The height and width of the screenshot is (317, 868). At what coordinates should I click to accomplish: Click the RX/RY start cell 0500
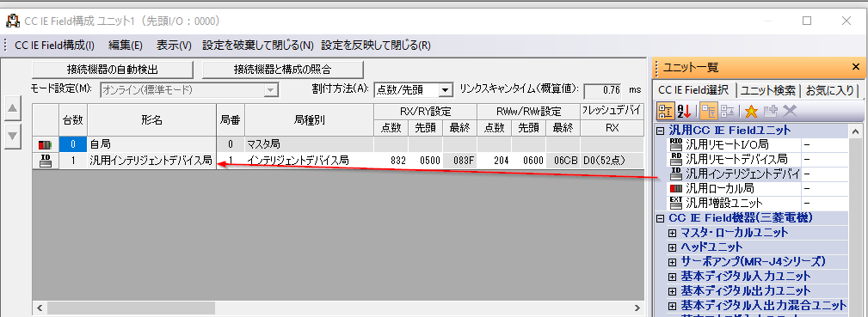[425, 161]
